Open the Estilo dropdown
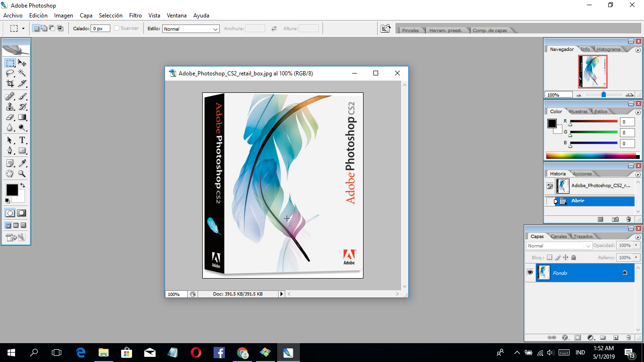The image size is (644, 362). pos(191,29)
